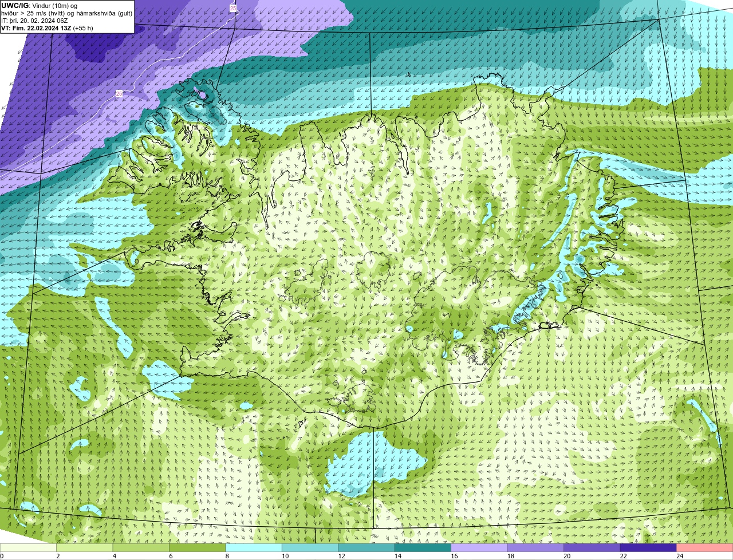
Task: Pick the purple 20–22 m/s legend swatch
Action: point(592,547)
